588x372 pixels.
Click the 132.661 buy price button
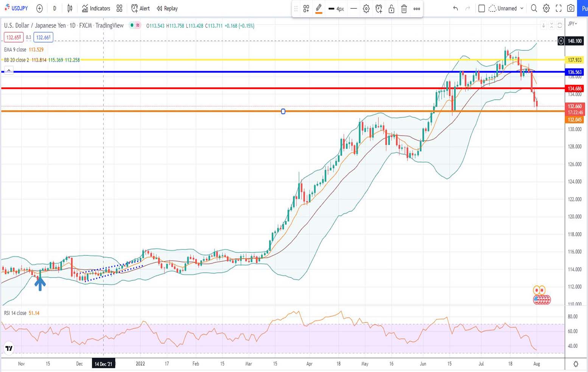(43, 37)
